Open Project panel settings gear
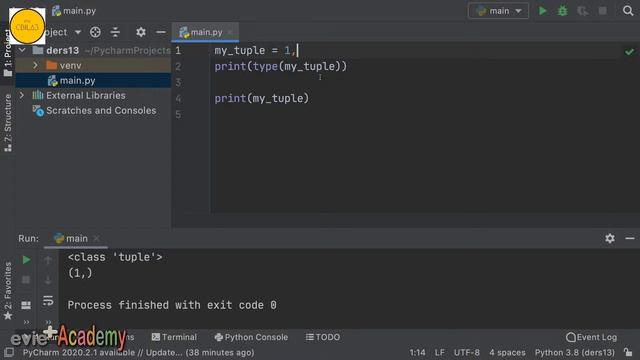The width and height of the screenshot is (640, 360). [x=141, y=32]
